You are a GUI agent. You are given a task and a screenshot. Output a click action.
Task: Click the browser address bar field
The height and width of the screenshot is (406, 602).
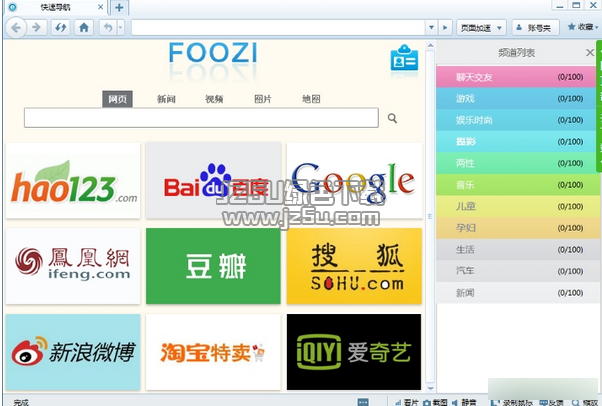coord(278,28)
